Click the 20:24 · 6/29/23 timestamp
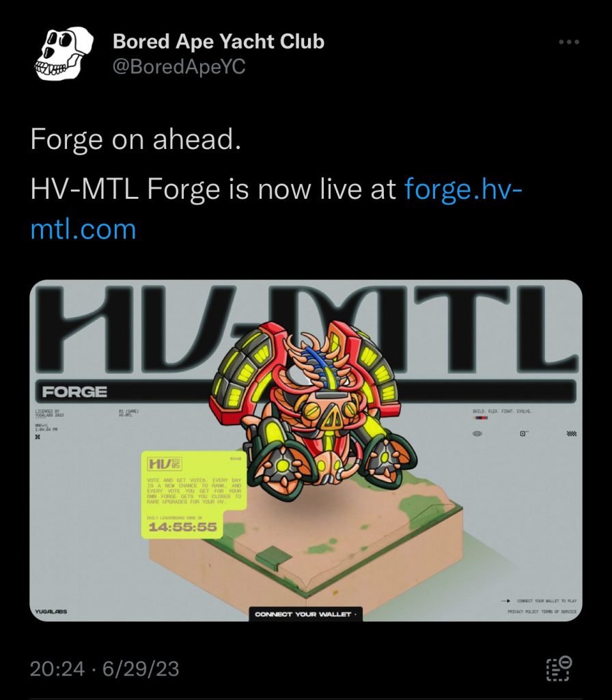The height and width of the screenshot is (700, 612). [x=105, y=669]
